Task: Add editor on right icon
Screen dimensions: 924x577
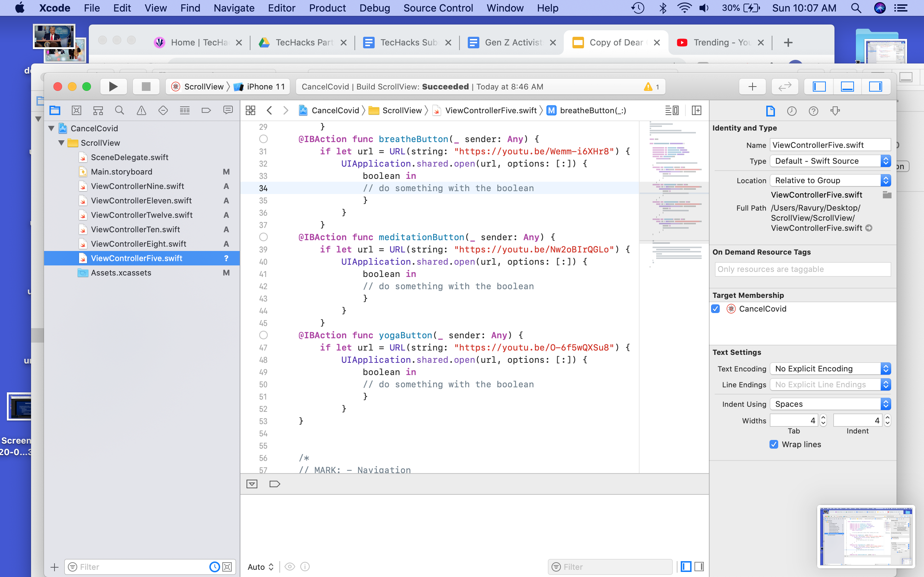Action: (697, 111)
